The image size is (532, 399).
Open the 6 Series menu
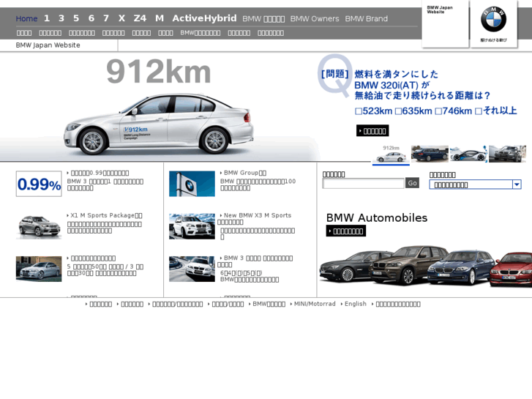point(91,18)
